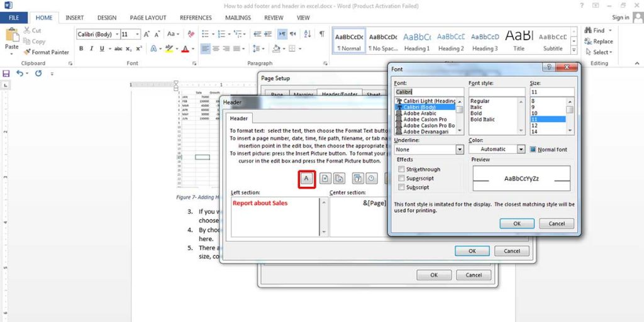Click the Replace button in Editing group
The image size is (644, 322).
[599, 41]
